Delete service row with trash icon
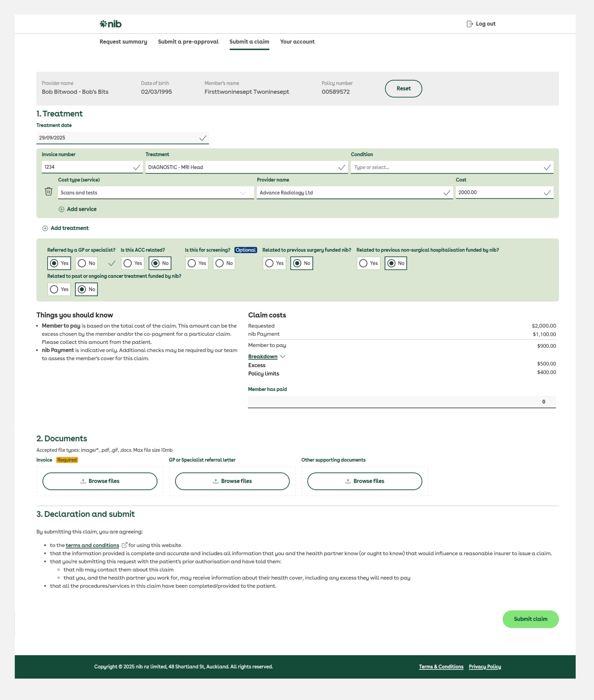This screenshot has width=594, height=700. point(49,191)
